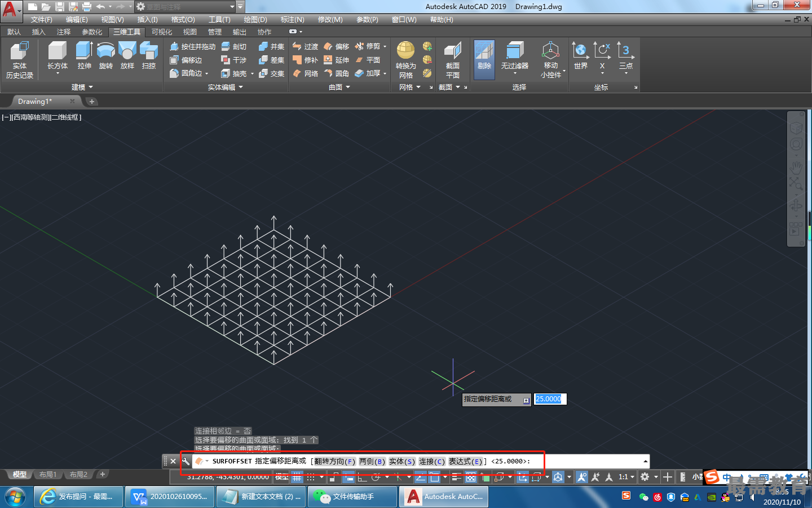Select the surface Network (网络) tool

click(305, 73)
